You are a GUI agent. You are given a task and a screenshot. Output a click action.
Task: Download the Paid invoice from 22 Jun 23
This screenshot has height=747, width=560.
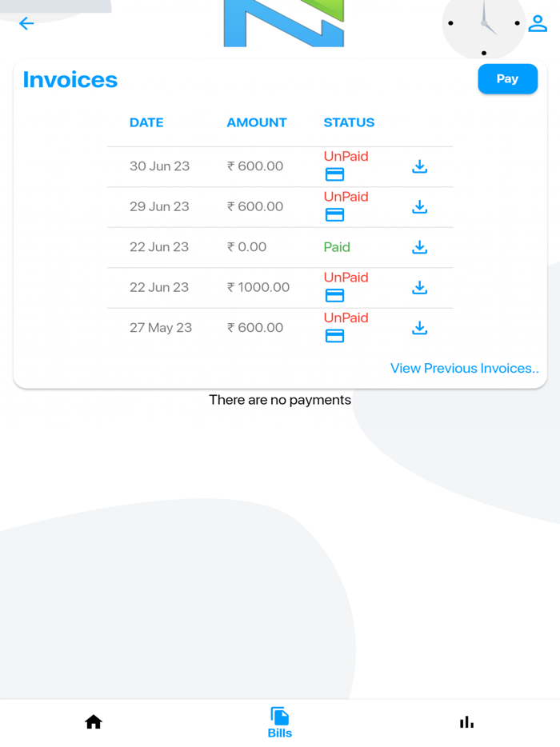pos(419,247)
